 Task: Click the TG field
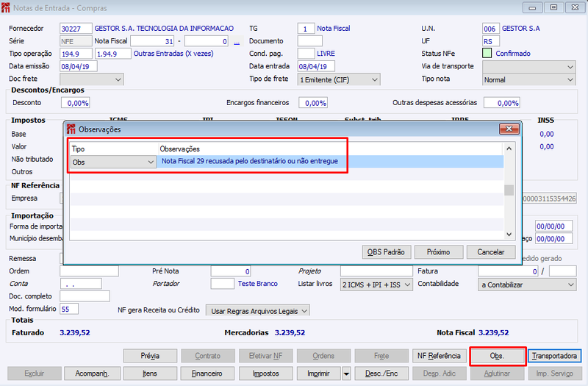tap(306, 29)
